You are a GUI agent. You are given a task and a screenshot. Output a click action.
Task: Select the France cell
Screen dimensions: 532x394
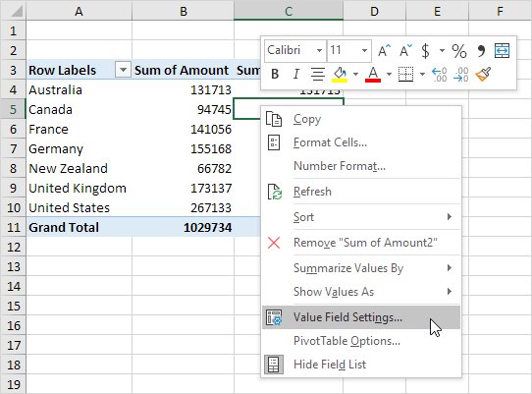tap(80, 129)
